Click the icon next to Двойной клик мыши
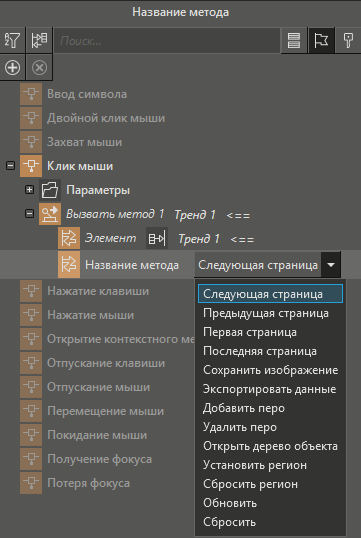Image resolution: width=361 pixels, height=538 pixels. (31, 118)
